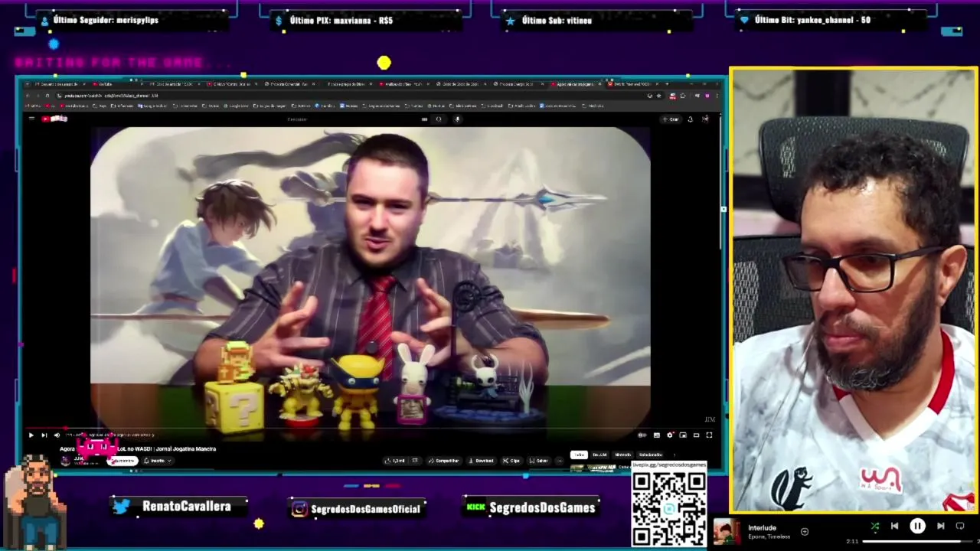Click the streamer webcam feed
This screenshot has width=980, height=551.
854,291
